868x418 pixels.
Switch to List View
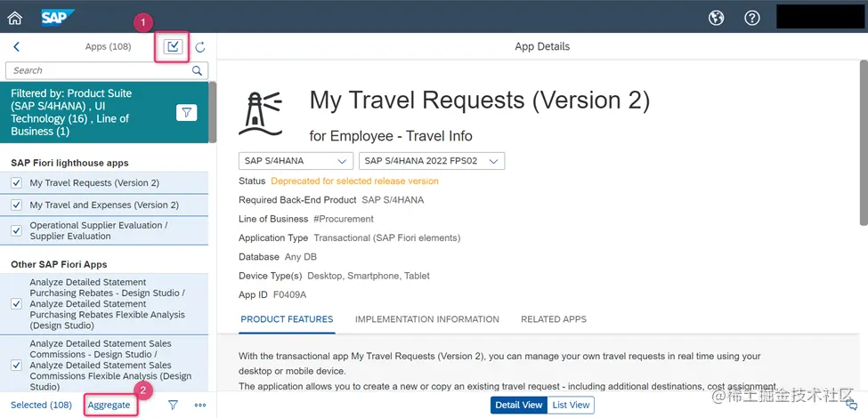pyautogui.click(x=571, y=406)
